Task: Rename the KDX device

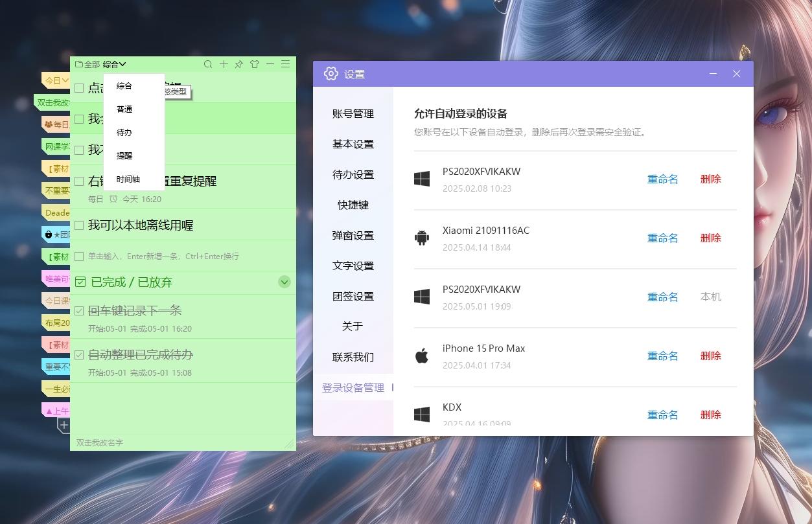Action: [662, 415]
